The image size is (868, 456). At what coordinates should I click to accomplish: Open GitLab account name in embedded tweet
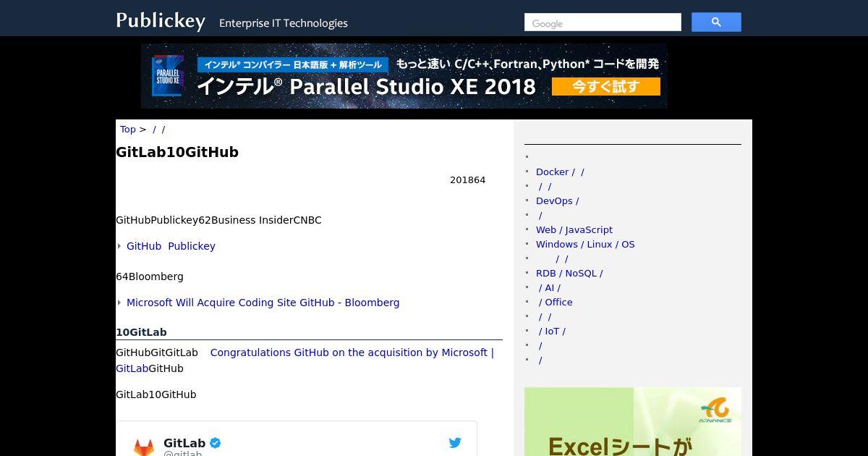click(x=184, y=443)
